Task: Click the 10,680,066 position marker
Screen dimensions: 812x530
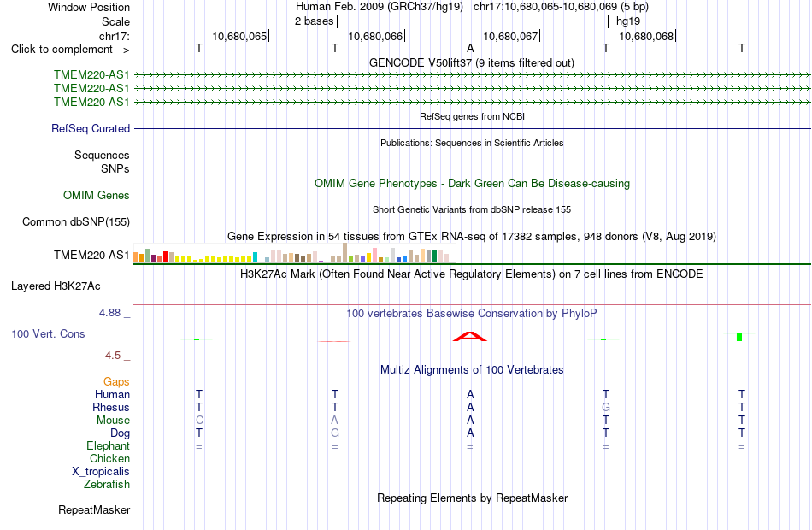Action: (x=376, y=36)
